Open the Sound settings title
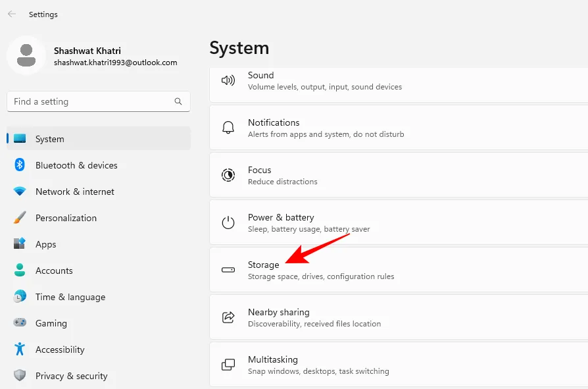Viewport: 588px width, 389px height. pos(260,75)
